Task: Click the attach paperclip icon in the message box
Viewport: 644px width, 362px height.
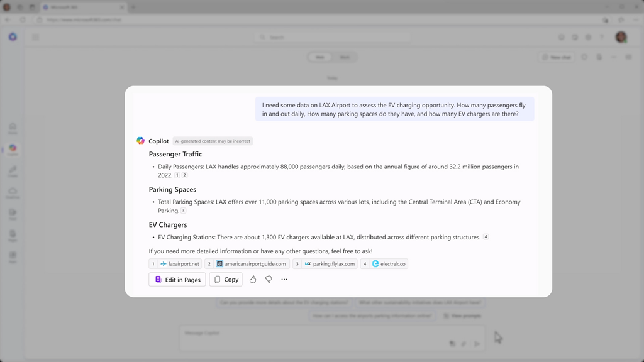Action: pyautogui.click(x=464, y=344)
